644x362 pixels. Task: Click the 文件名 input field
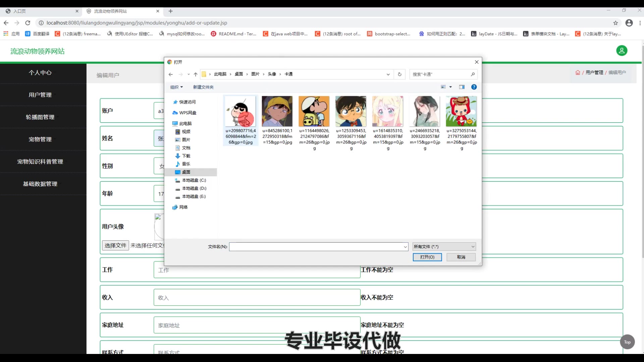click(316, 247)
